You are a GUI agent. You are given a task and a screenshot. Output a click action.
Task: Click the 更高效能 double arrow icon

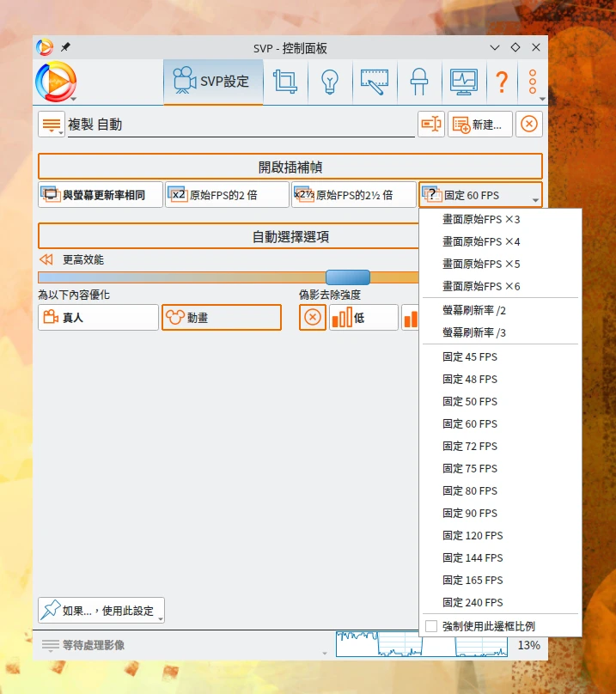(x=46, y=259)
